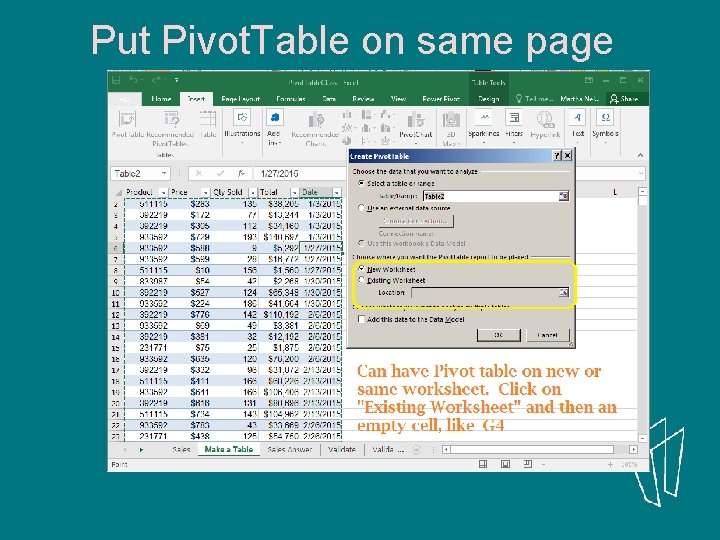Open the Product column filter dropdown

click(163, 192)
